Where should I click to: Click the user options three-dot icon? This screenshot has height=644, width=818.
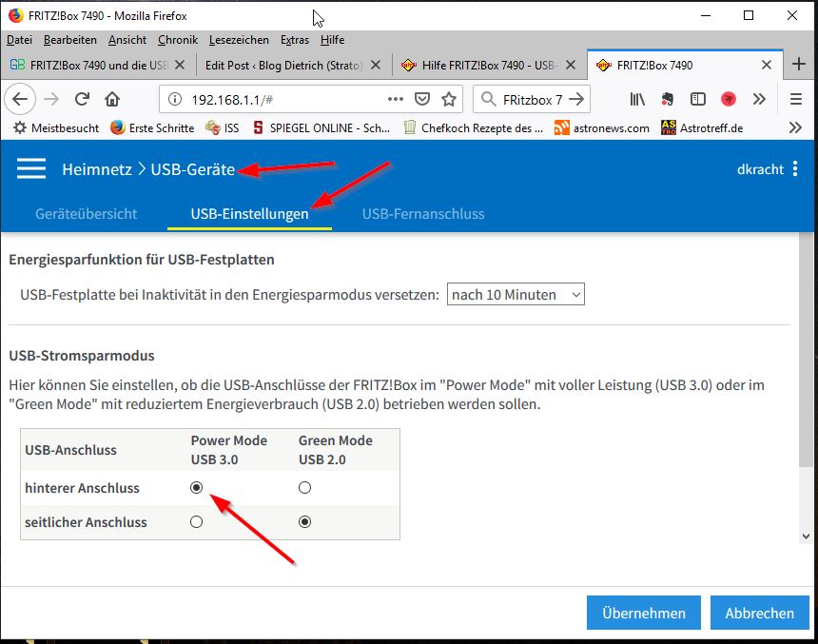point(795,168)
